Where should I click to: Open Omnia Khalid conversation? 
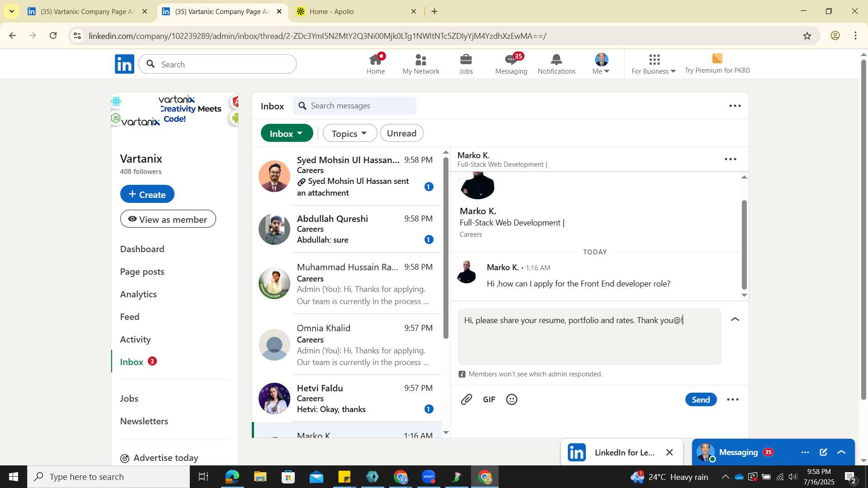point(347,345)
